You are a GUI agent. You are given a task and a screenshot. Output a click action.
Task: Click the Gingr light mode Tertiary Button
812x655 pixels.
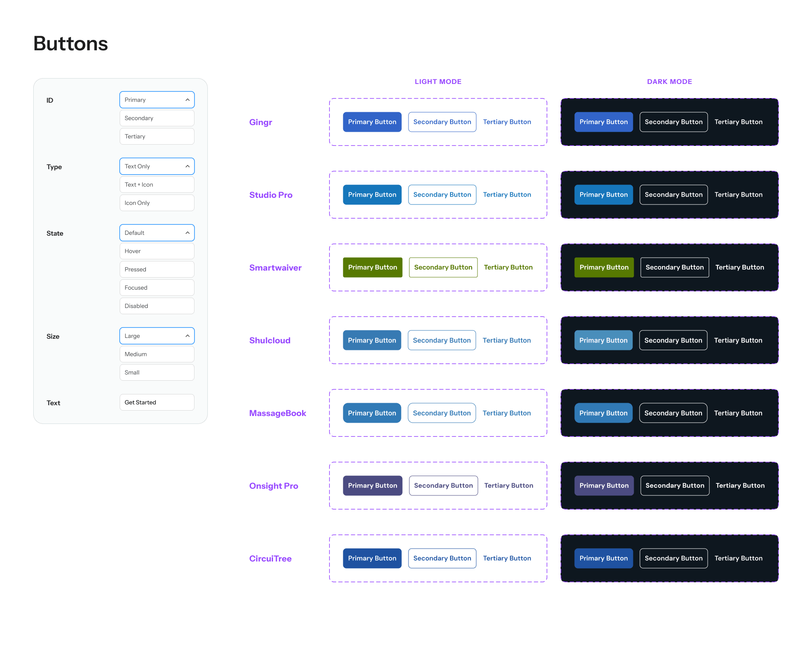(507, 122)
